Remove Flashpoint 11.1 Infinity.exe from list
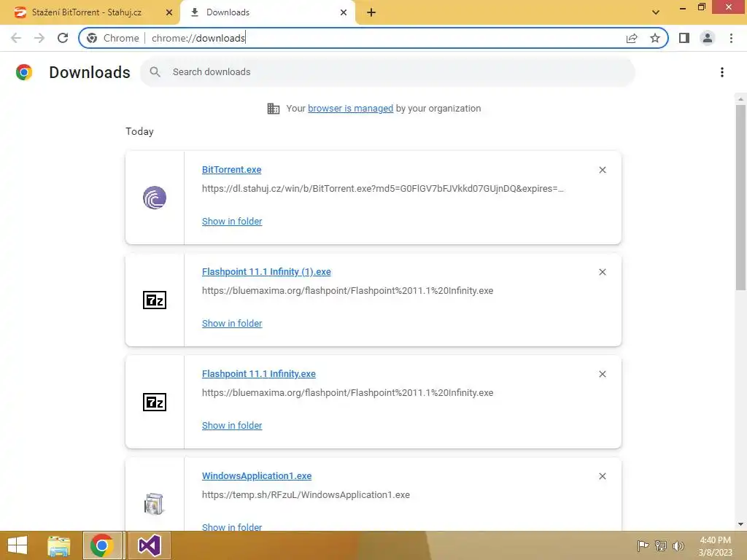 point(603,374)
